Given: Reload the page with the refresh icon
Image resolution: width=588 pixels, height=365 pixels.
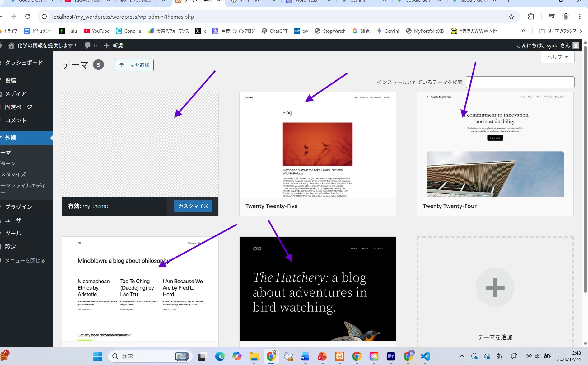Looking at the screenshot, I should click(28, 17).
